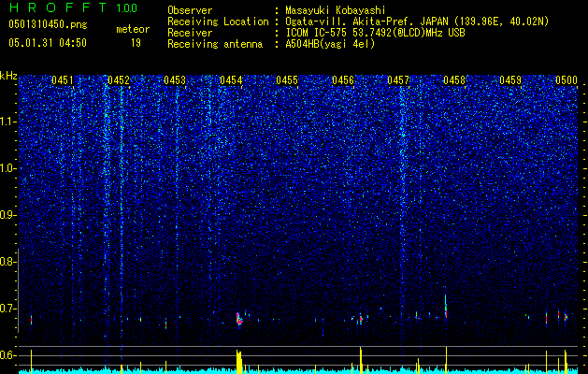Screen dimensions: 588x374
Task: Click the meteor label
Action: [133, 29]
